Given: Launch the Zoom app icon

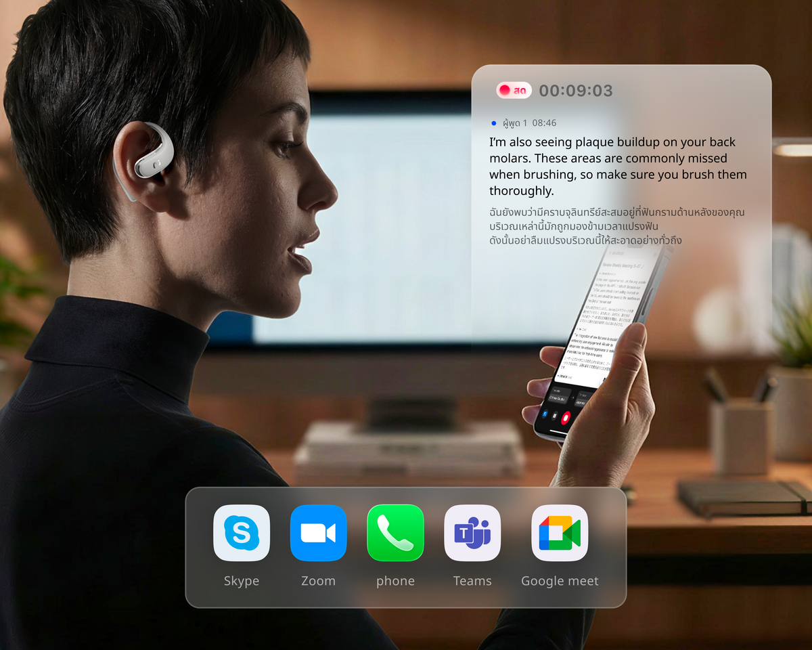Looking at the screenshot, I should coord(319,533).
